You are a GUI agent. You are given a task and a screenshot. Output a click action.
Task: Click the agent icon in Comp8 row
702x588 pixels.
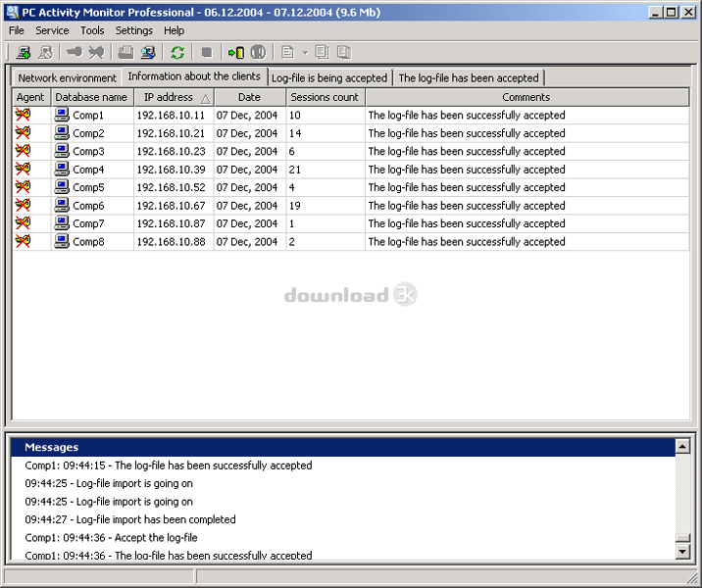[23, 242]
